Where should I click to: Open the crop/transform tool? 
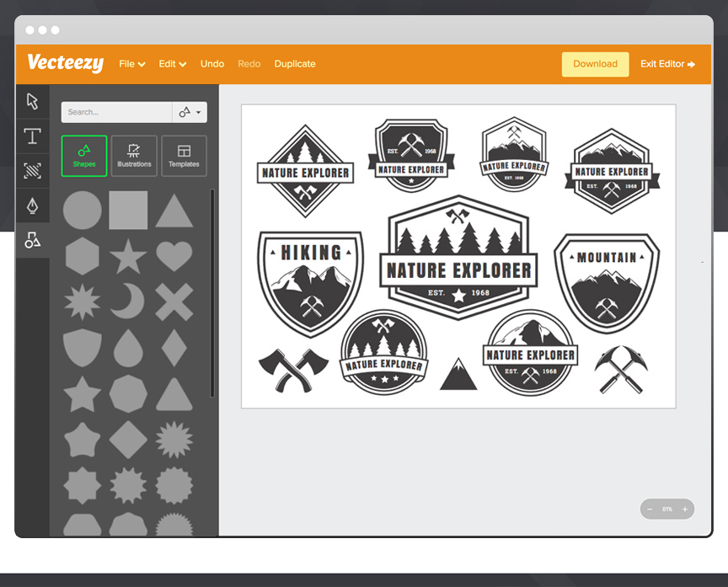32,170
